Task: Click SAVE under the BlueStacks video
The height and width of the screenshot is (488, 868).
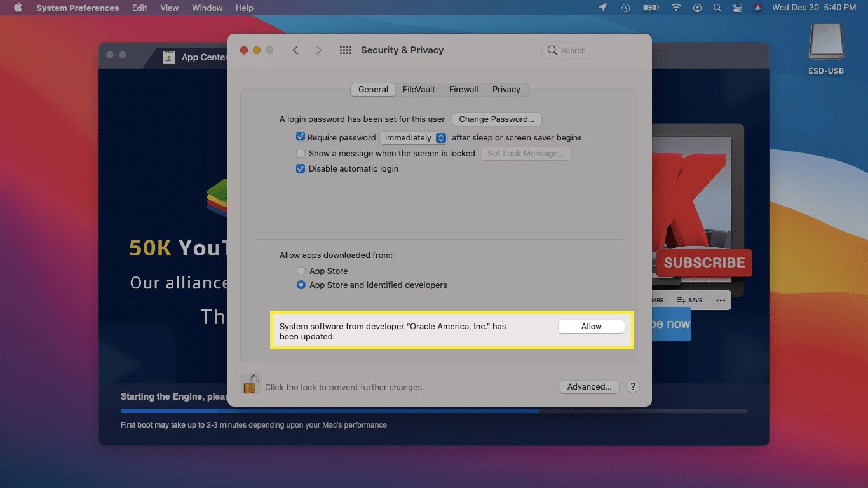Action: [689, 300]
